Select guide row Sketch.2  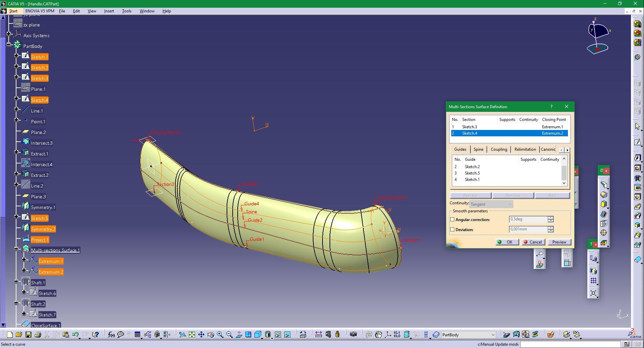pyautogui.click(x=507, y=167)
